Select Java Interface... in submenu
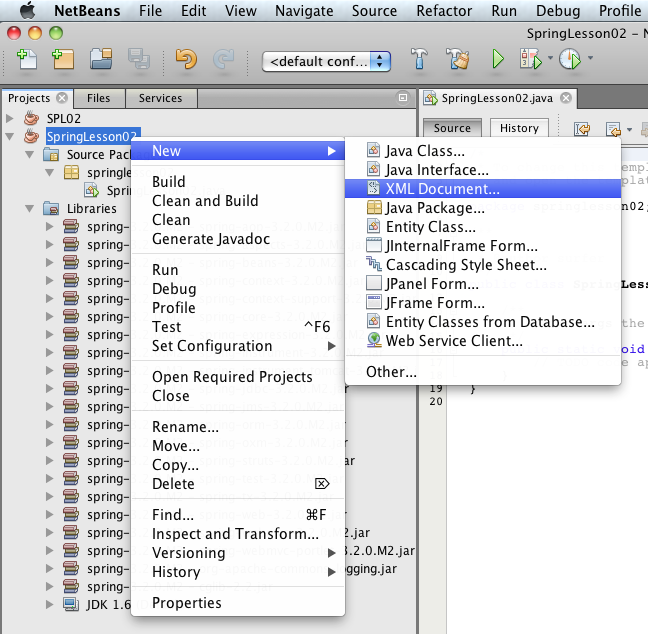Viewport: 648px width, 634px height. click(483, 169)
